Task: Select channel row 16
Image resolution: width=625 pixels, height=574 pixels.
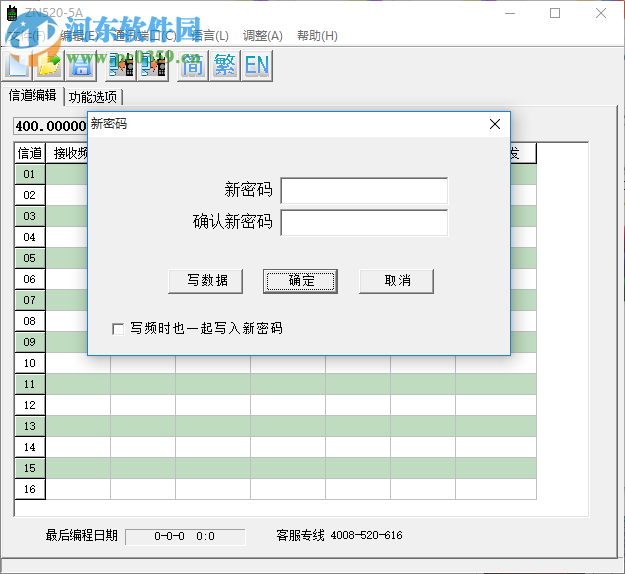Action: (29, 489)
